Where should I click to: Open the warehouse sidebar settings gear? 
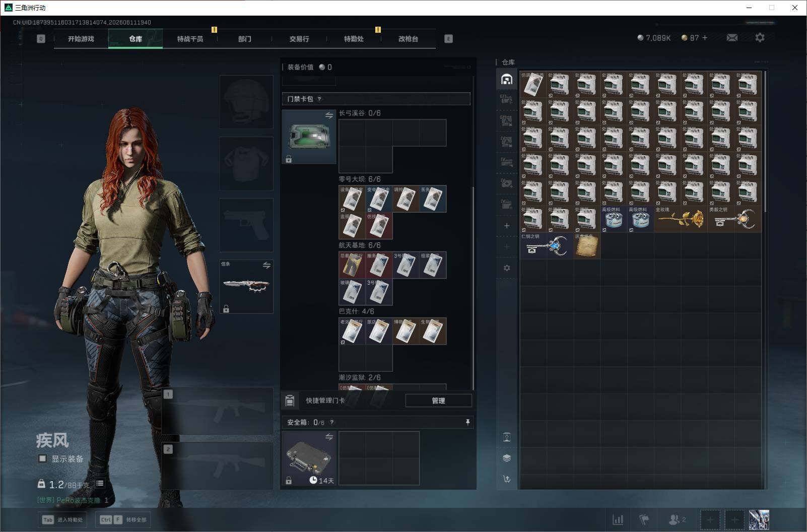pos(507,268)
